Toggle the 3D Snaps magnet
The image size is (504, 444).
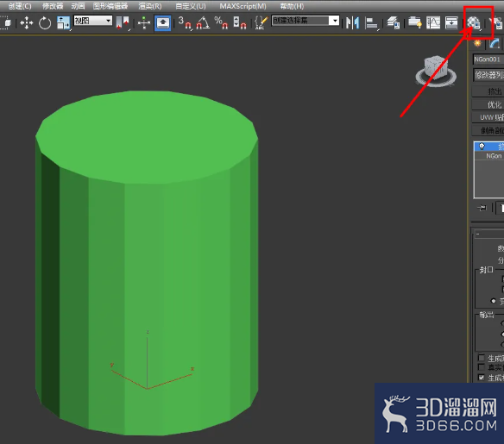click(x=185, y=22)
